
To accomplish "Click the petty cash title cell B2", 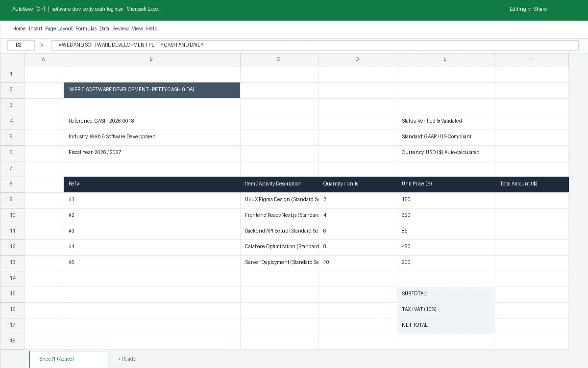I will click(152, 90).
